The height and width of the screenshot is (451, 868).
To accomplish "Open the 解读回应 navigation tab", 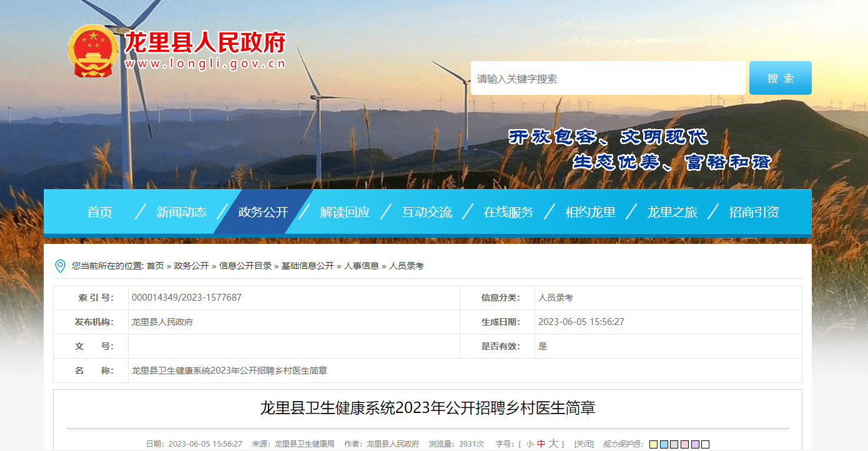I will (x=345, y=212).
